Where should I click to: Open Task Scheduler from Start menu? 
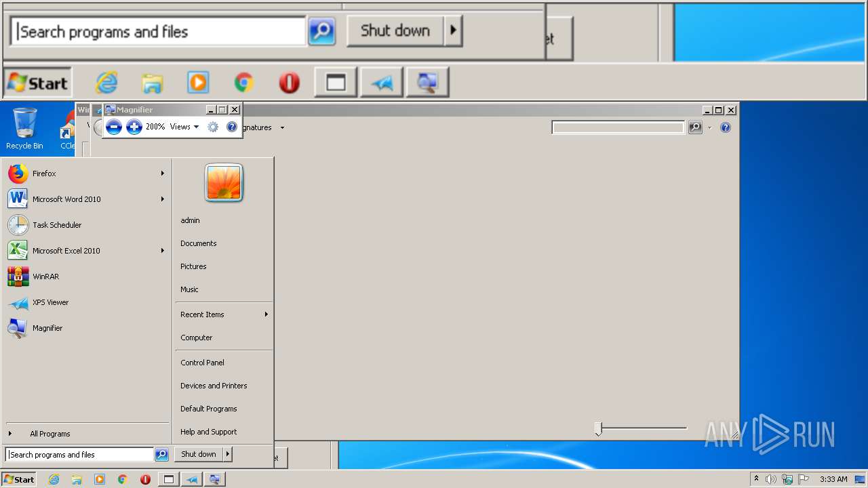tap(86, 225)
